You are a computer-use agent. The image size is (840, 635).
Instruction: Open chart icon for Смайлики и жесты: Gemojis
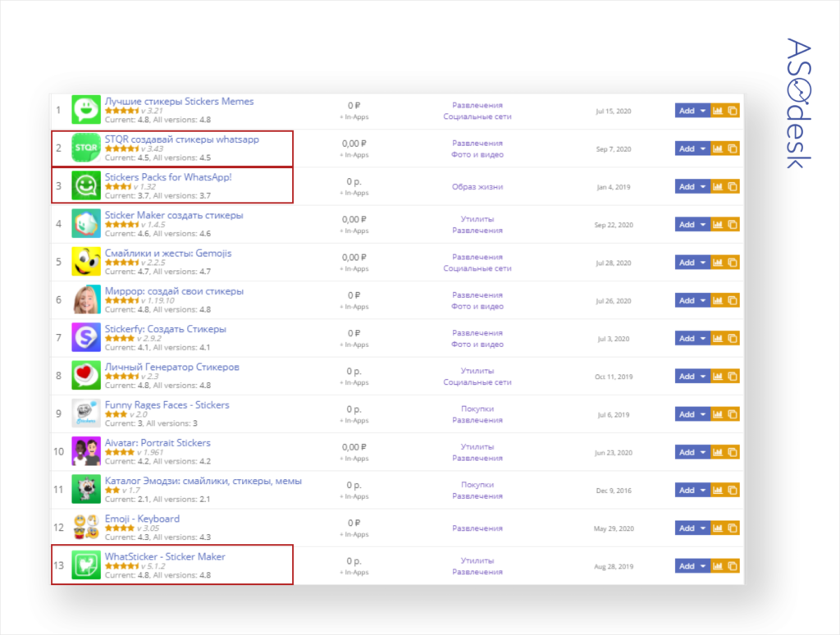pos(718,263)
